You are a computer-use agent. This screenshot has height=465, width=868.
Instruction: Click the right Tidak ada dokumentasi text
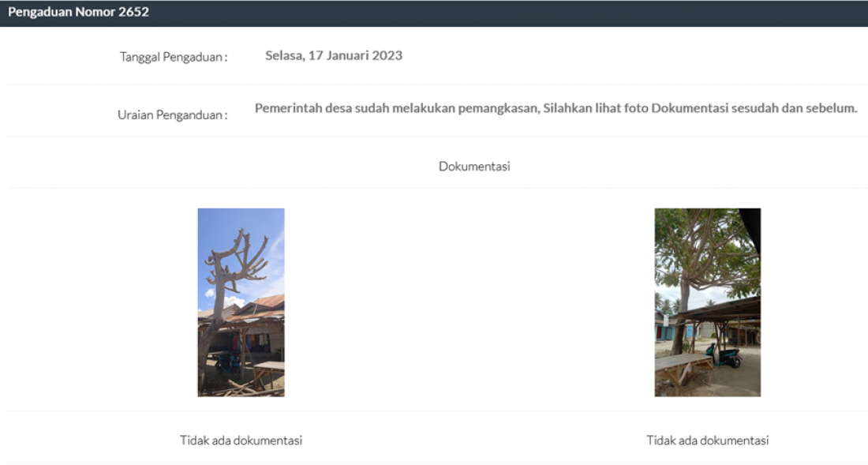tap(707, 441)
